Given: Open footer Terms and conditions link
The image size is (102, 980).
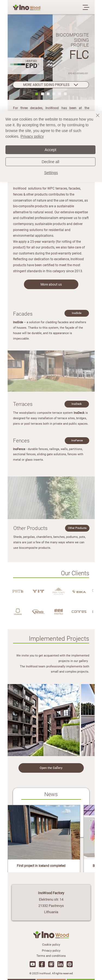Looking at the screenshot, I should click(51, 956).
